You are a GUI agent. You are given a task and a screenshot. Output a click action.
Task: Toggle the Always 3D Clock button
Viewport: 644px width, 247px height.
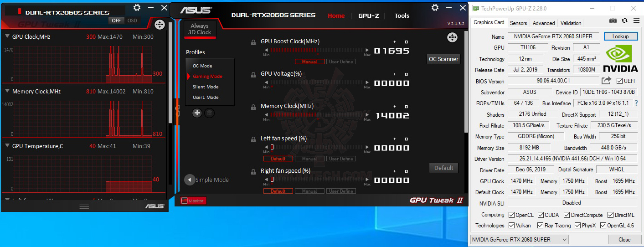click(x=201, y=29)
